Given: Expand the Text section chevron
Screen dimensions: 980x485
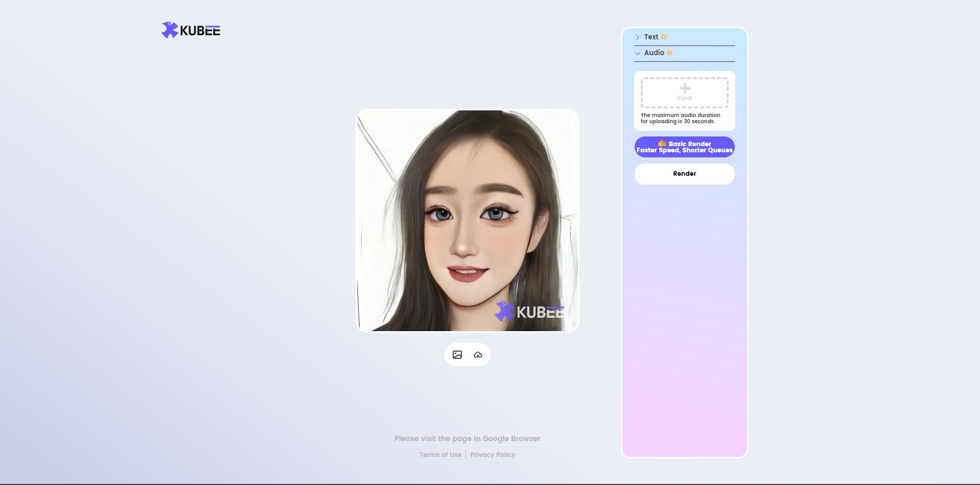Looking at the screenshot, I should (x=637, y=37).
